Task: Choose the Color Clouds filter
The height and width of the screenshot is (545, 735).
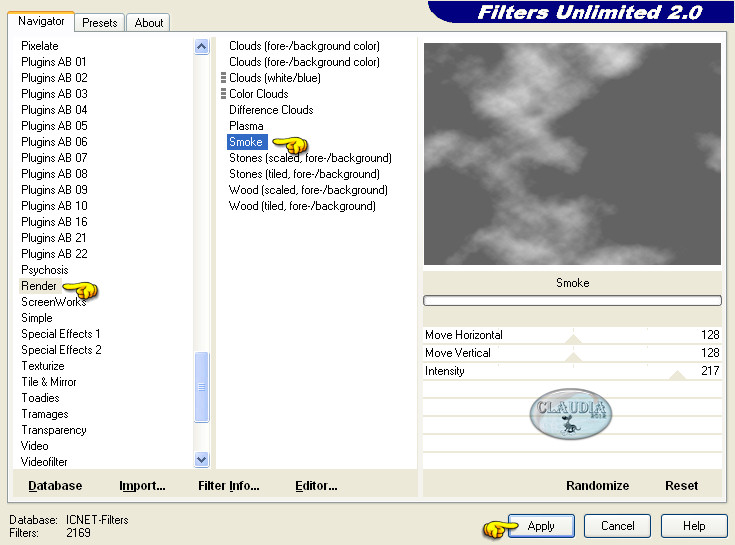Action: click(259, 94)
